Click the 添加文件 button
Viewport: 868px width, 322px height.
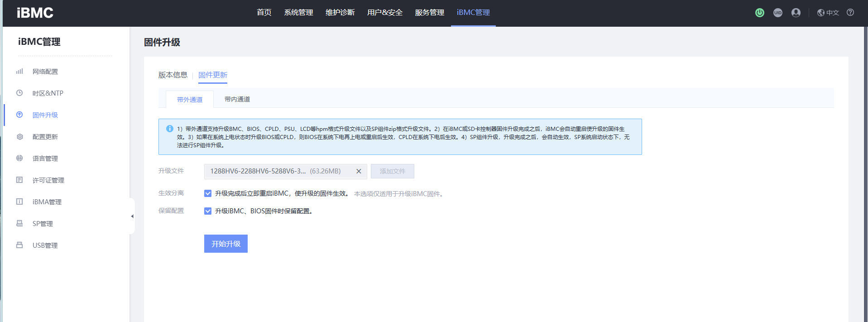pyautogui.click(x=392, y=171)
